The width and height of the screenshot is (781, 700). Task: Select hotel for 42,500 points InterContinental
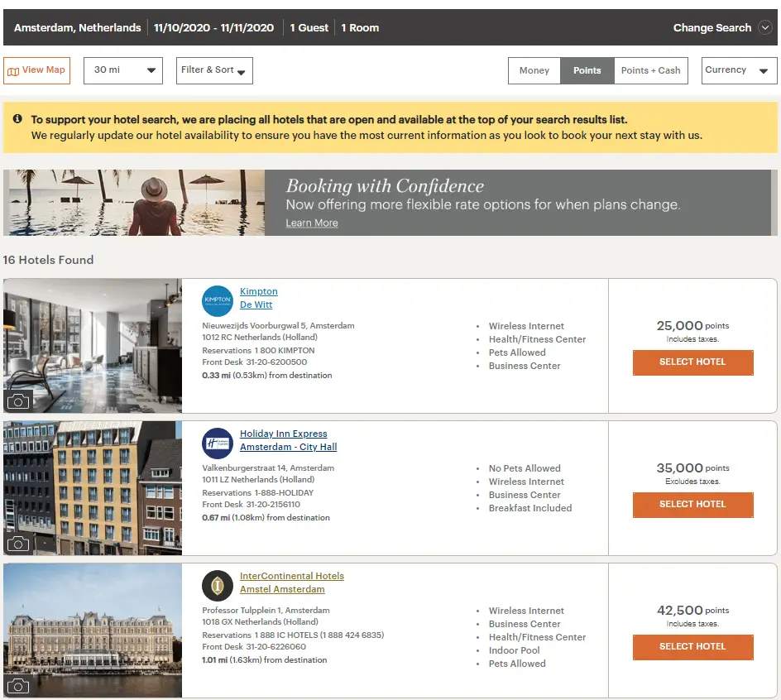coord(692,647)
